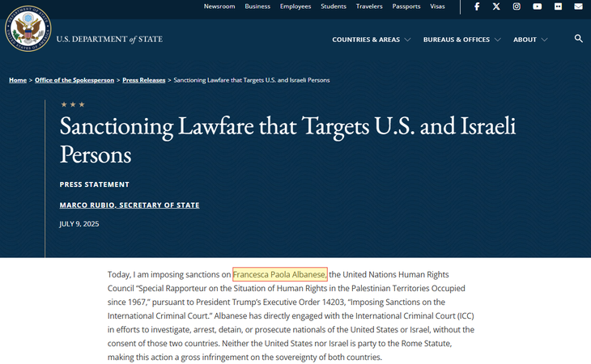Screen dimensions: 591x364
Task: Click the text 'Rome Statute' in paragraph
Action: [426, 343]
